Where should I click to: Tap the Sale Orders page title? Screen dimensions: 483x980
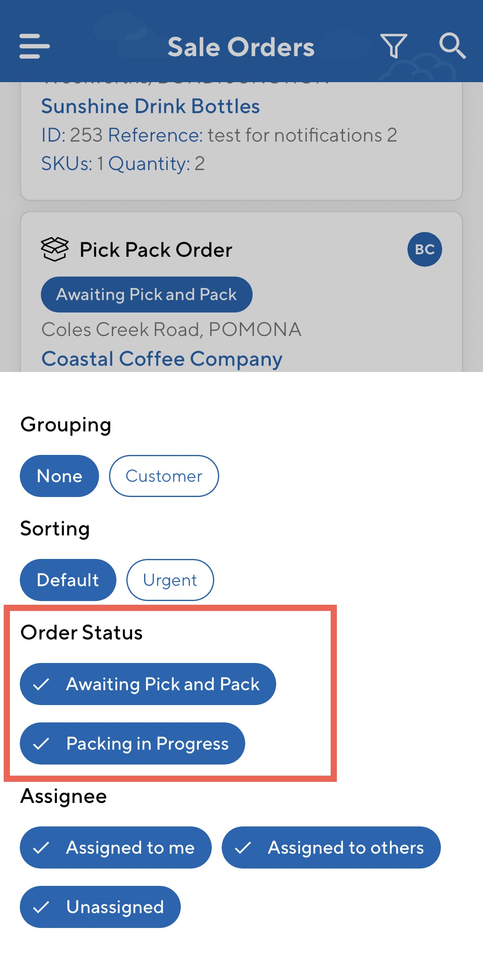[x=241, y=47]
